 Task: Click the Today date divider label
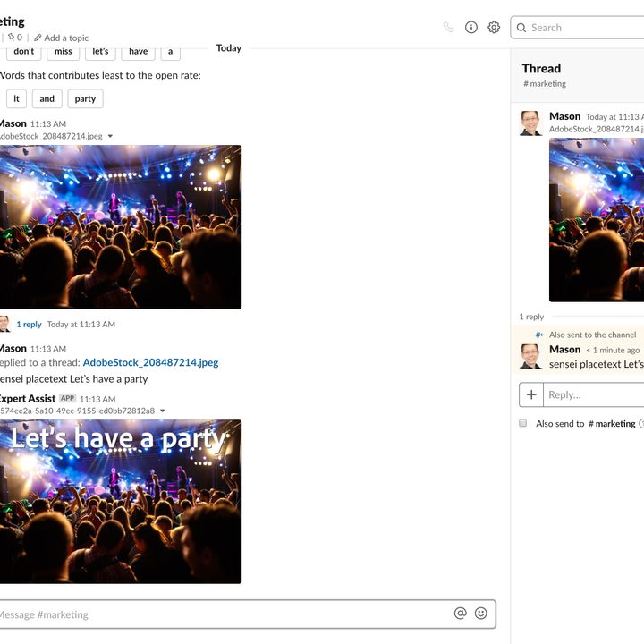tap(229, 48)
